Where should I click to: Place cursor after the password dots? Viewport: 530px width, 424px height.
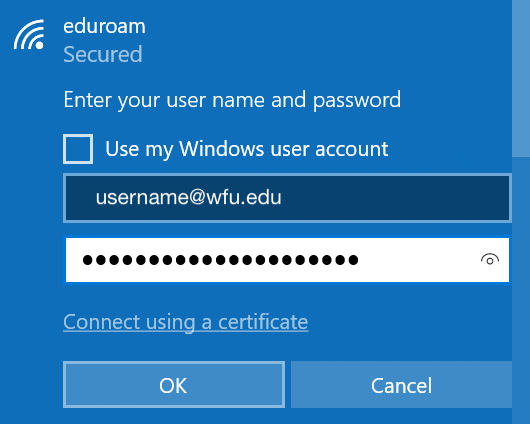361,260
